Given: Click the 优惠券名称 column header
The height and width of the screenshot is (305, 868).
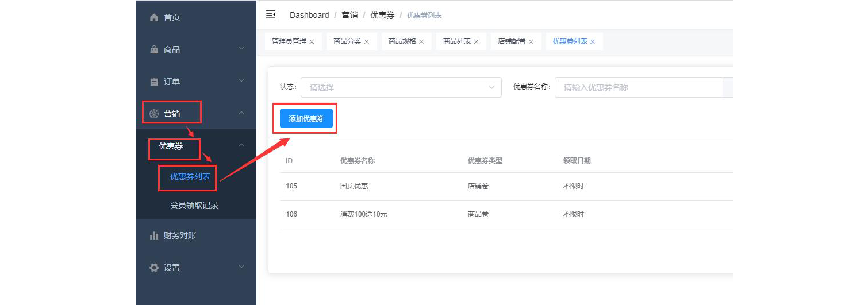Looking at the screenshot, I should [x=358, y=161].
